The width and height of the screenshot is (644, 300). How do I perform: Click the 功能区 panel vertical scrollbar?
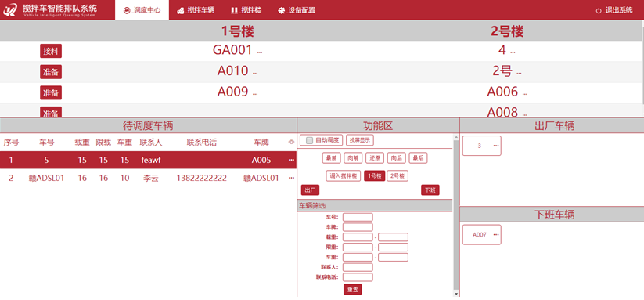pyautogui.click(x=455, y=215)
